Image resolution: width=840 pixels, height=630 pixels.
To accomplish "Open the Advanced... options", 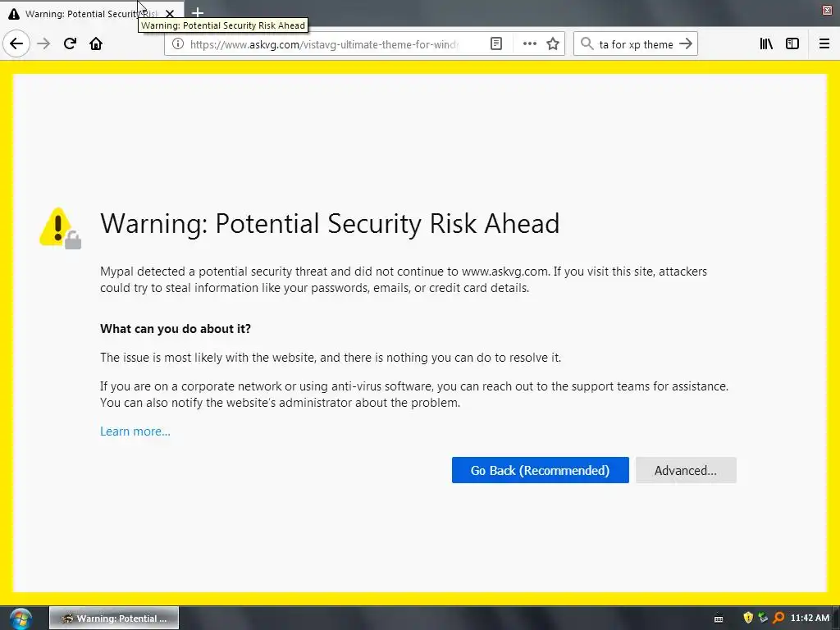I will 686,470.
